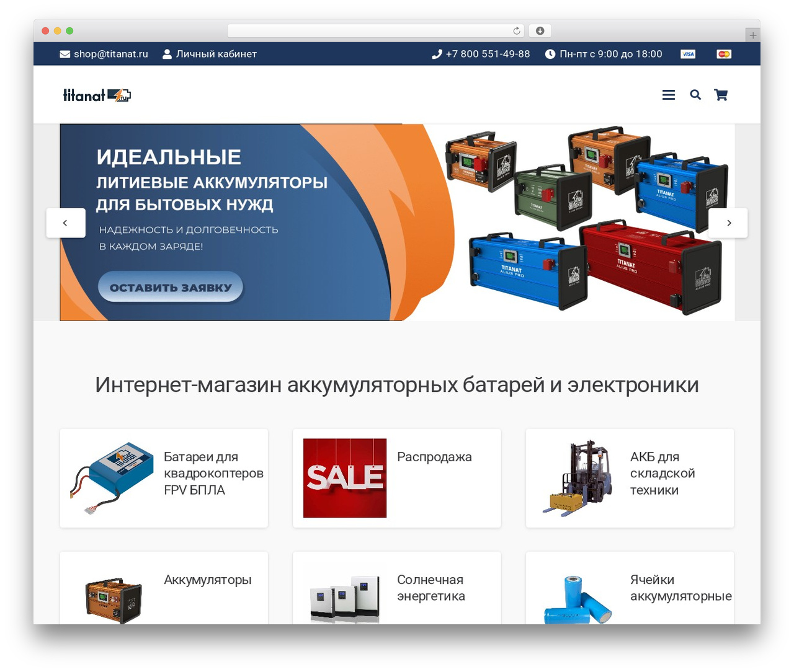Viewport: 794px width, 672px height.
Task: Open the shop@titanat.ru email link
Action: click(x=111, y=54)
